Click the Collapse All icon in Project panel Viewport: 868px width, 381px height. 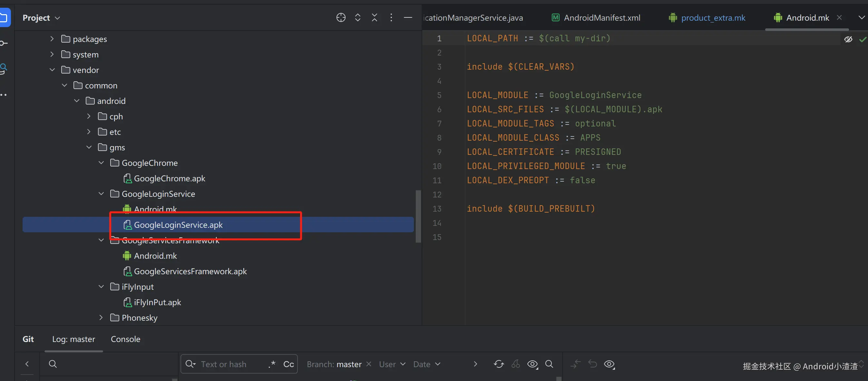[374, 17]
